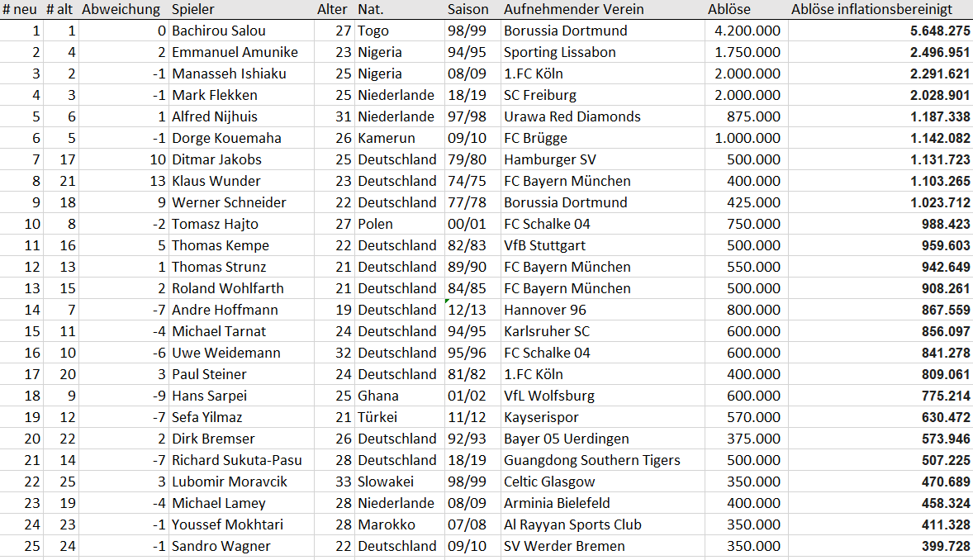Viewport: 973px width, 560px height.
Task: Click the 'Nat.' column header
Action: point(401,9)
